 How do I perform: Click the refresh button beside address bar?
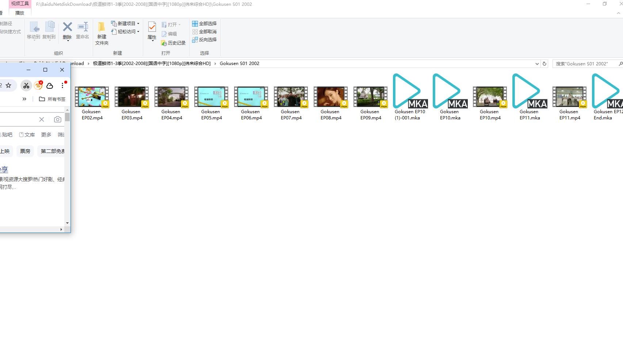pyautogui.click(x=544, y=64)
